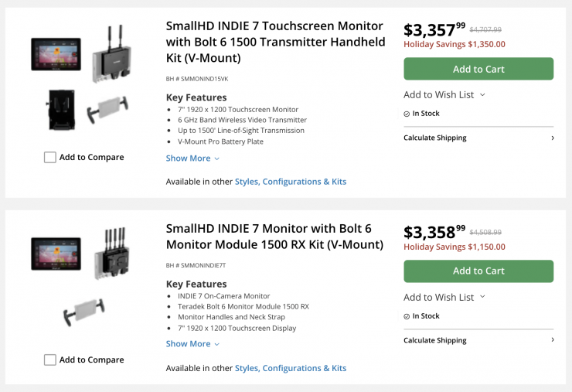
Task: Tick Add to Compare for Monitor Module RX Kit
Action: (50, 360)
